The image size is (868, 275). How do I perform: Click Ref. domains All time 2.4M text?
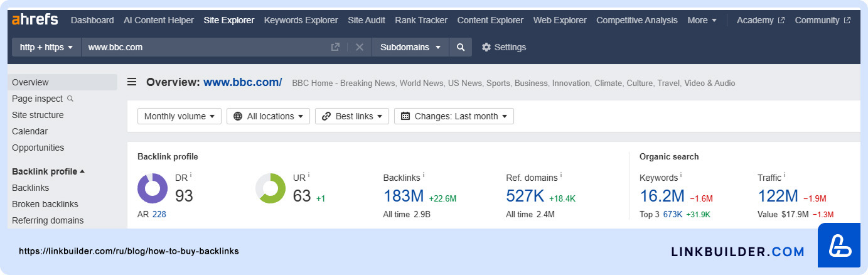point(530,214)
